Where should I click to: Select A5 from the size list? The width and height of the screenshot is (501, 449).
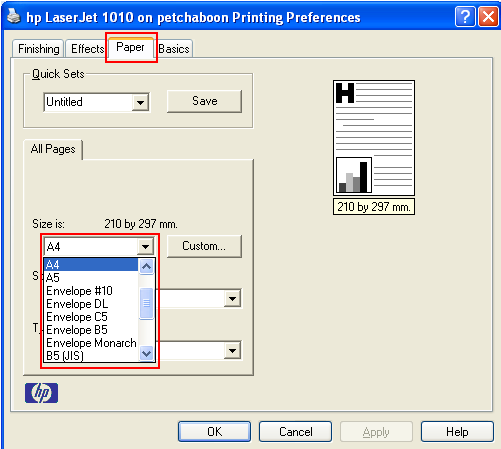(91, 277)
